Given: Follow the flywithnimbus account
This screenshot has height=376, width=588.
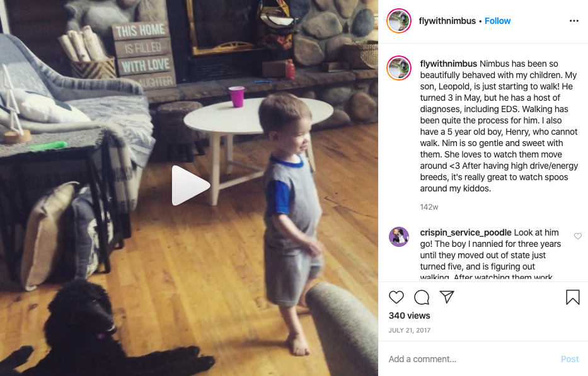Looking at the screenshot, I should (x=497, y=21).
